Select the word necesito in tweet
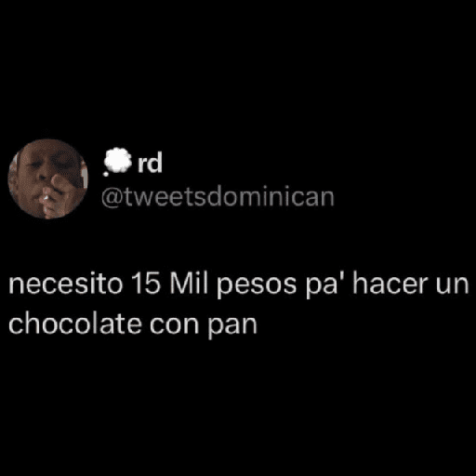Screen dimensions: 476x476 pos(65,284)
